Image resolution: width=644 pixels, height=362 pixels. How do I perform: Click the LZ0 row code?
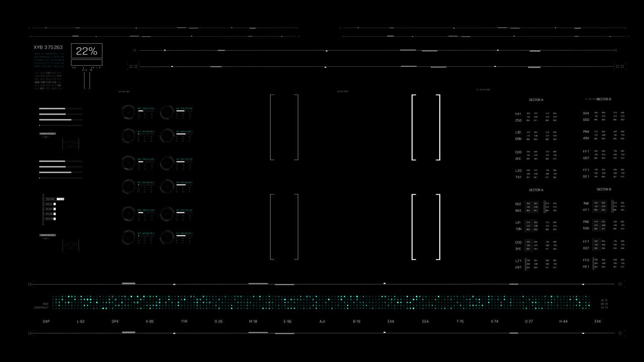[x=518, y=170]
